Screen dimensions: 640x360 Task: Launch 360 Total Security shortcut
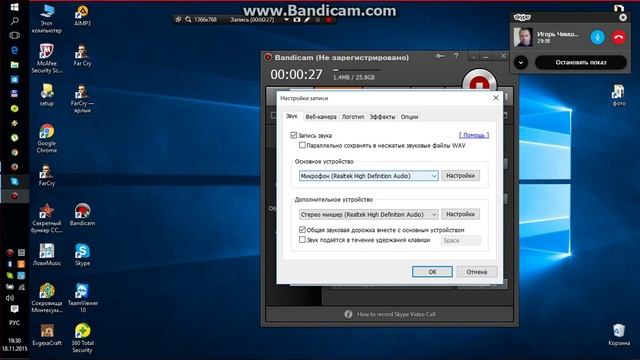82,338
